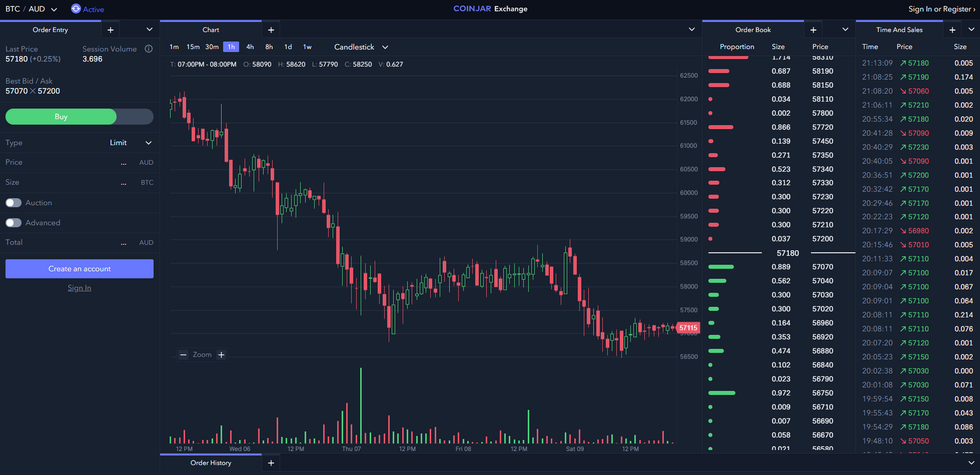Click the Total input field
The width and height of the screenshot is (980, 475).
80,243
